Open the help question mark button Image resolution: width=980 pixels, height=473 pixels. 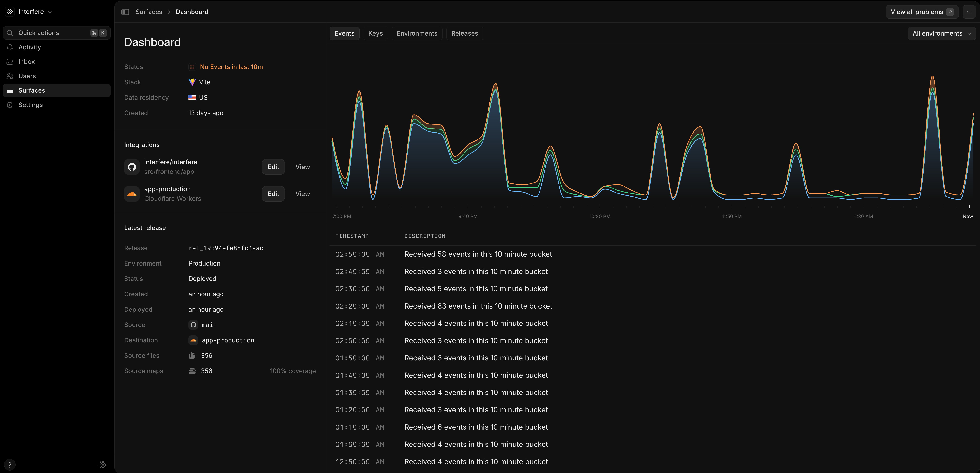10,465
